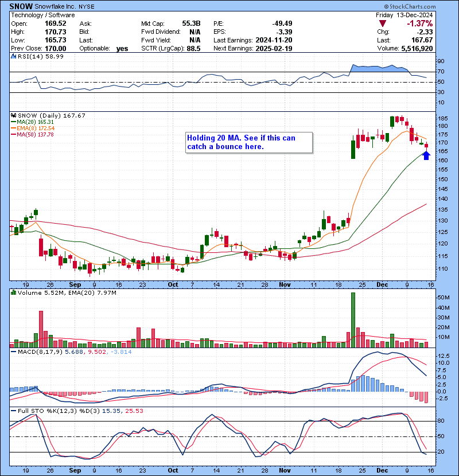This screenshot has width=459, height=476.
Task: Click the tallest green volume bar
Action: click(x=353, y=320)
